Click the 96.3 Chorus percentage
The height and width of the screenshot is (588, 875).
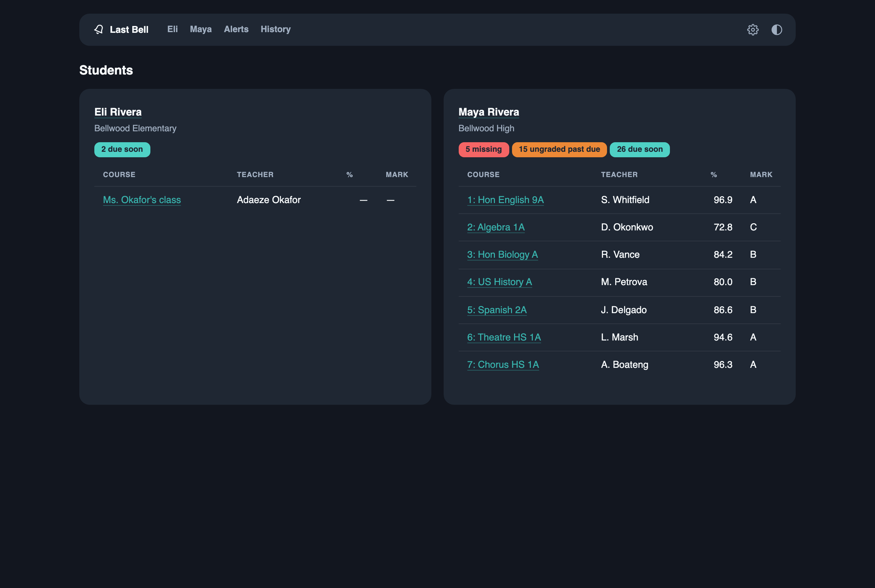[723, 364]
